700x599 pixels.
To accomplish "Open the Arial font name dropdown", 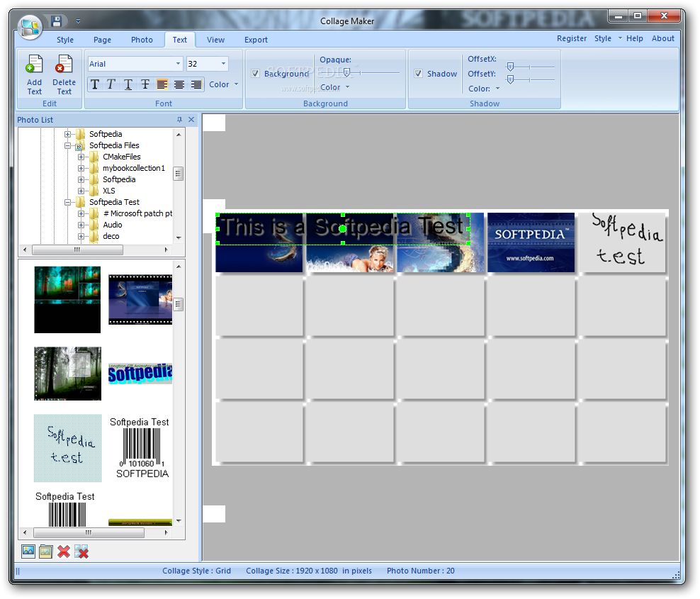I will point(178,64).
